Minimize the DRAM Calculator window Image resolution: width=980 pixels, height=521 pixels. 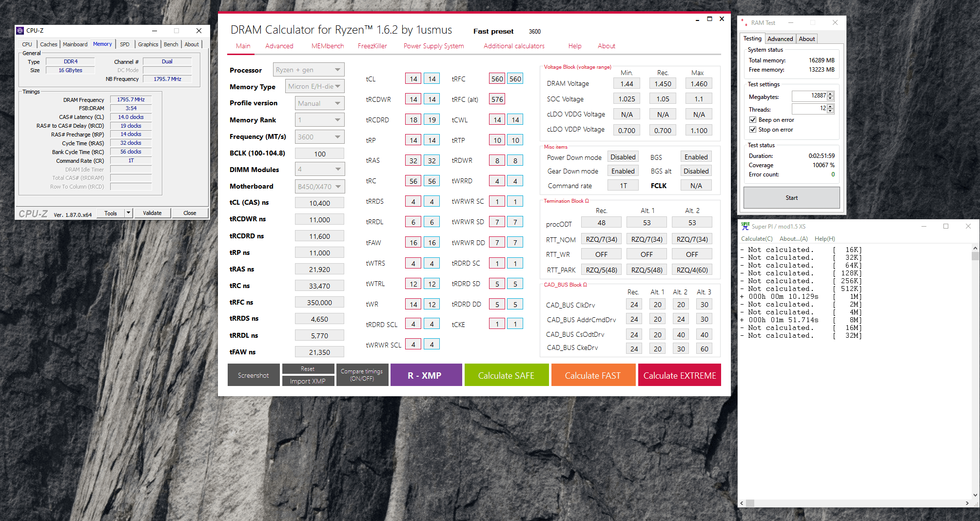(697, 19)
